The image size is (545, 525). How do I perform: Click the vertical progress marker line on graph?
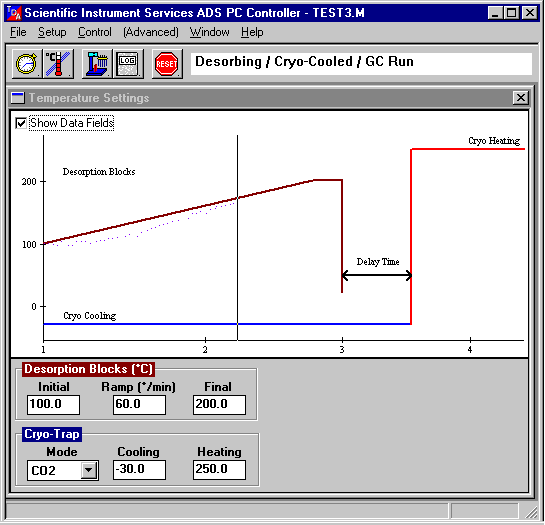point(237,237)
